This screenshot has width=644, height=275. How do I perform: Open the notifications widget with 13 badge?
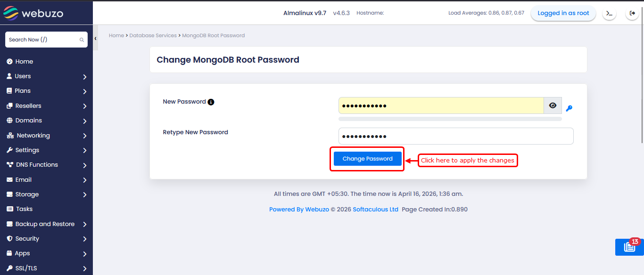pyautogui.click(x=629, y=247)
